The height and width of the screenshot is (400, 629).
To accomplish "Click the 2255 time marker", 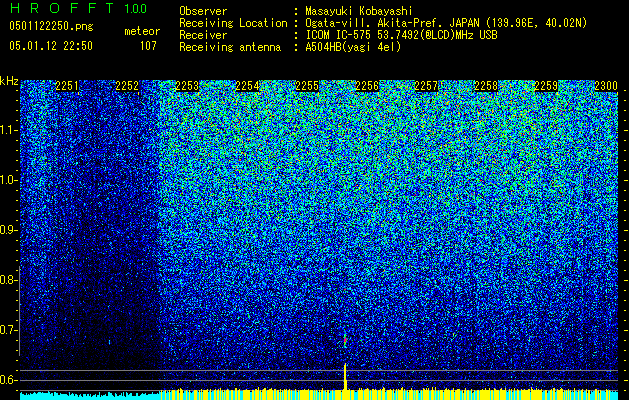I will click(x=307, y=86).
